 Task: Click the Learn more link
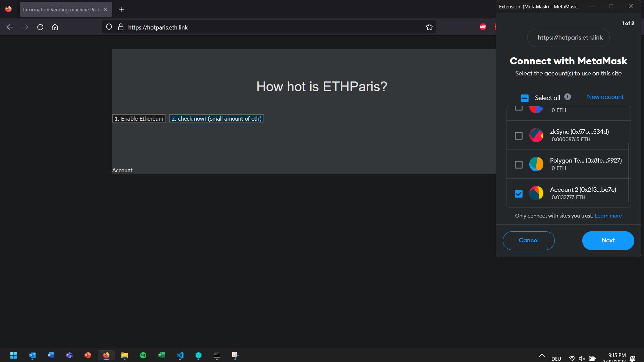click(608, 216)
